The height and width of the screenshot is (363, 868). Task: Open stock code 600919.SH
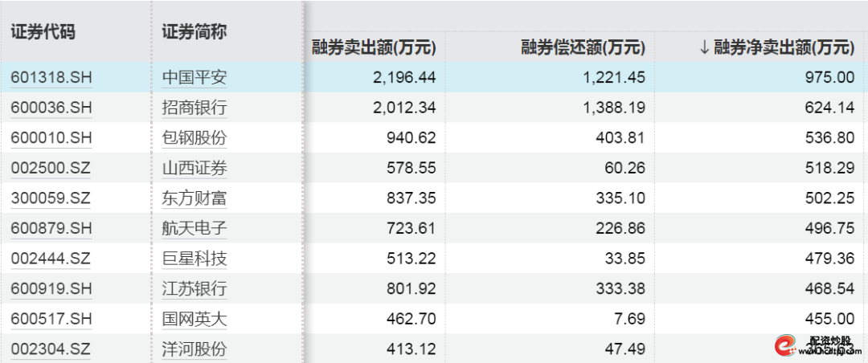coord(51,289)
